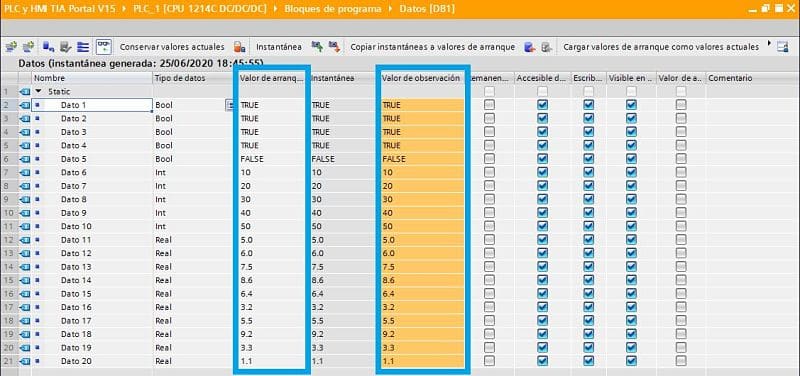Click the observation value 50 of Dato 10

pos(388,226)
